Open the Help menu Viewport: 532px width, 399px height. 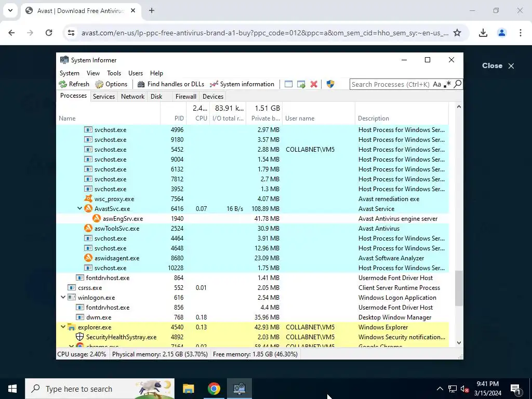156,73
